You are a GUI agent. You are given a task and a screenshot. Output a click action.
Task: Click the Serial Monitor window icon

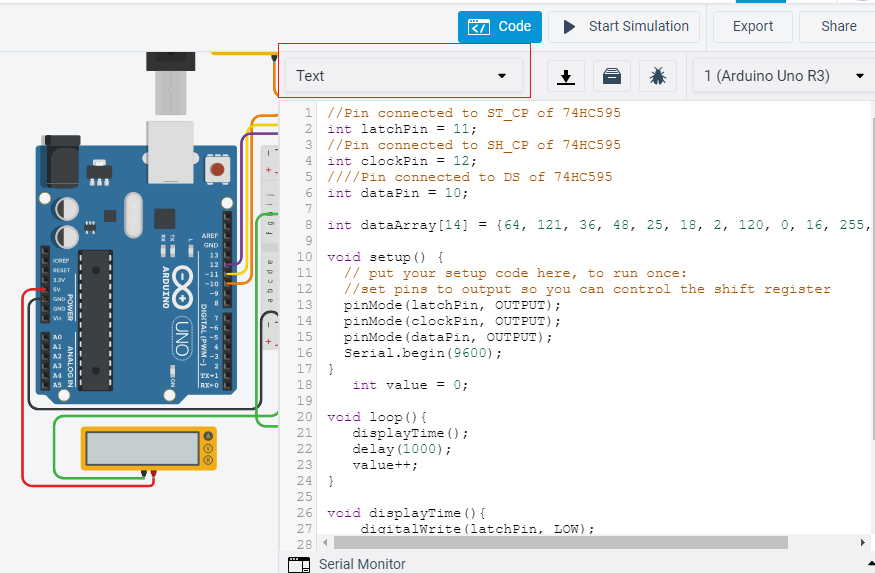pyautogui.click(x=299, y=565)
